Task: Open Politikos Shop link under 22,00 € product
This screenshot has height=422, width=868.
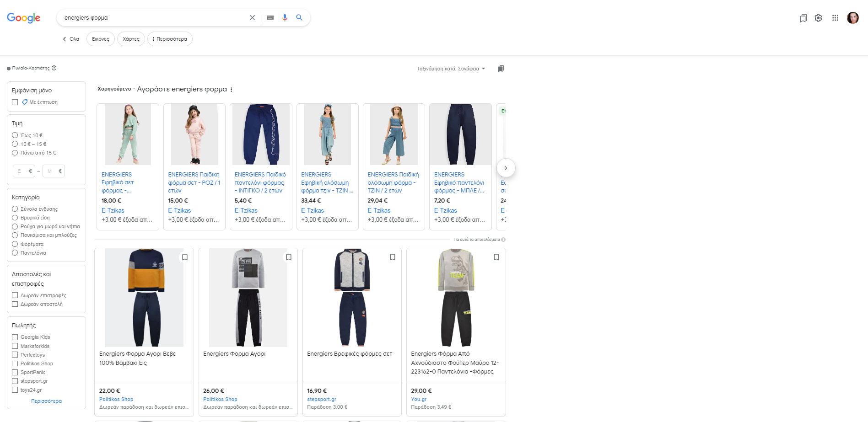Action: point(116,399)
